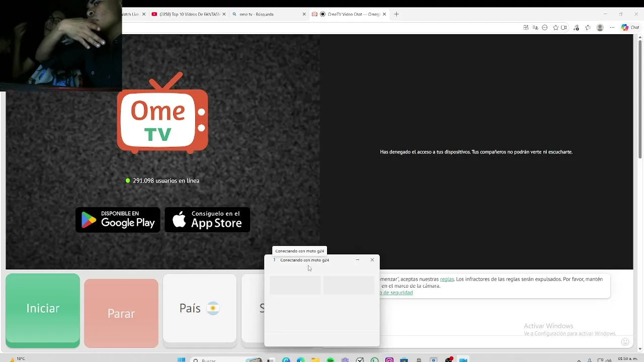Viewport: 644px width, 362px height.
Task: Click the webcam overlay thumbnail
Action: 61,45
